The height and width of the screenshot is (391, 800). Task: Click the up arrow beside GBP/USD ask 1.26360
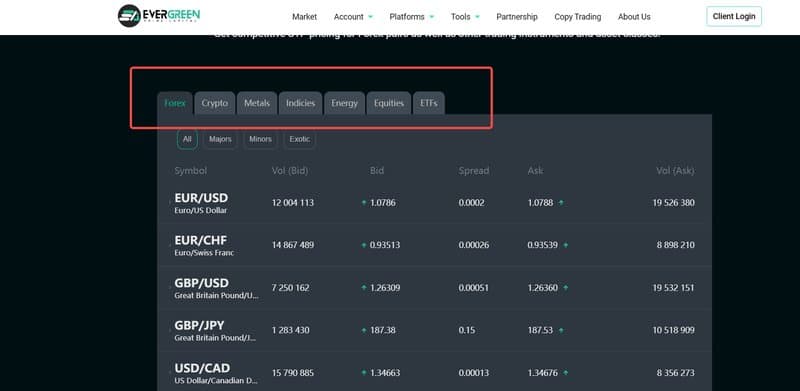(x=565, y=288)
